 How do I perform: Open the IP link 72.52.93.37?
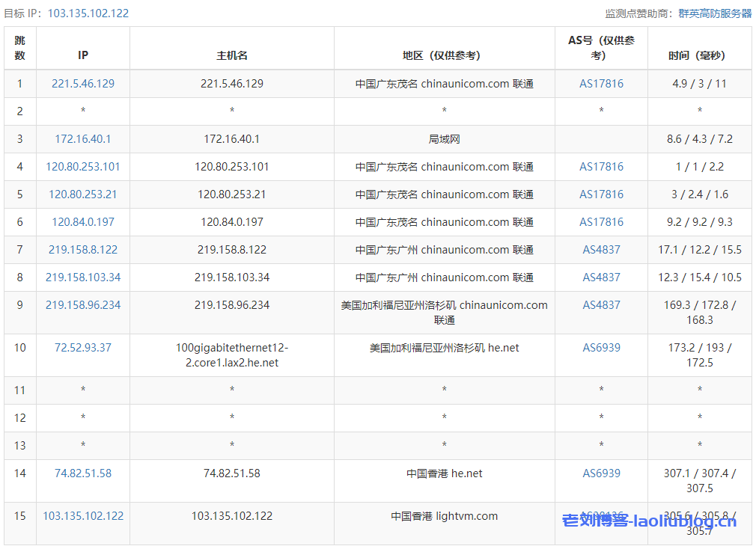tap(83, 348)
